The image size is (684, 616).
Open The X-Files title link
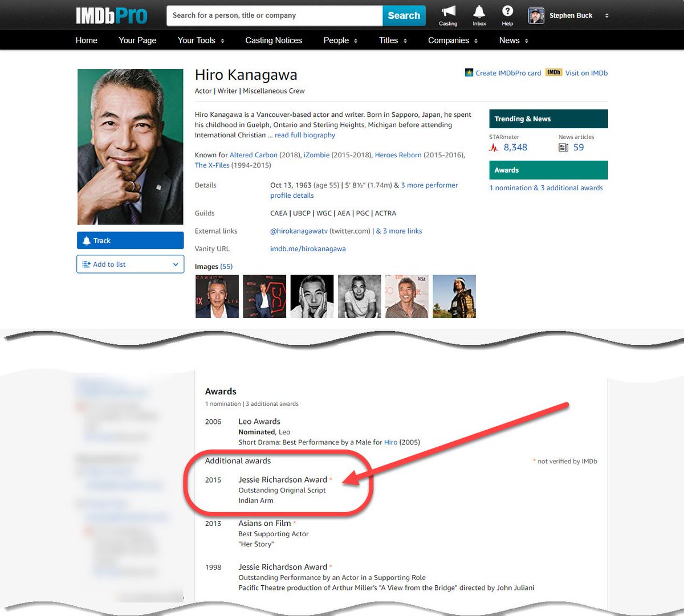click(x=212, y=165)
